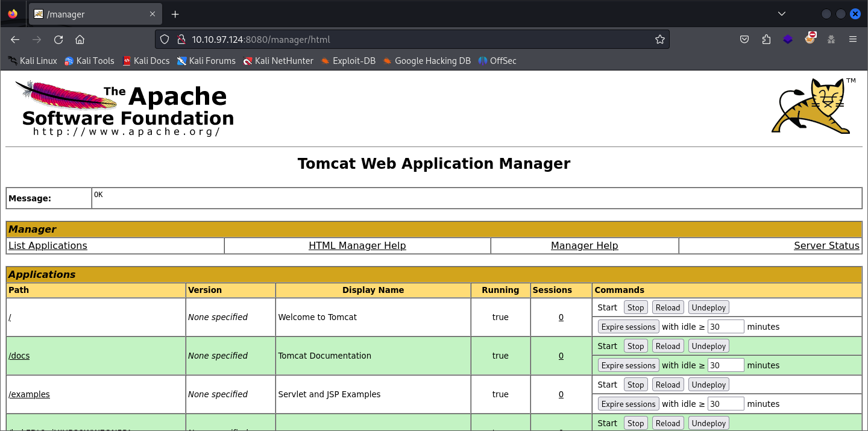Click the Firefox logo icon

click(13, 14)
